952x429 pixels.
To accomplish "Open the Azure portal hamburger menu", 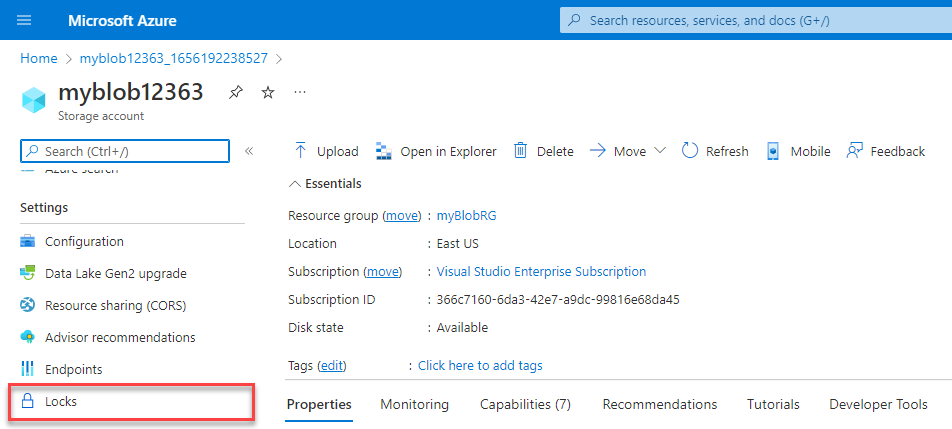I will (x=24, y=20).
